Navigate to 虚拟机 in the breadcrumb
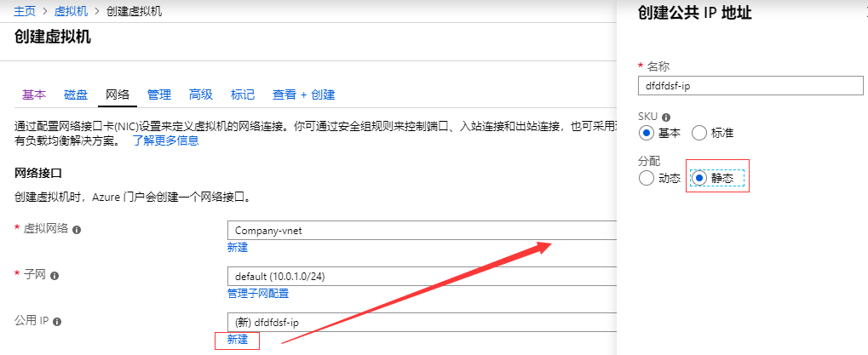 tap(71, 12)
